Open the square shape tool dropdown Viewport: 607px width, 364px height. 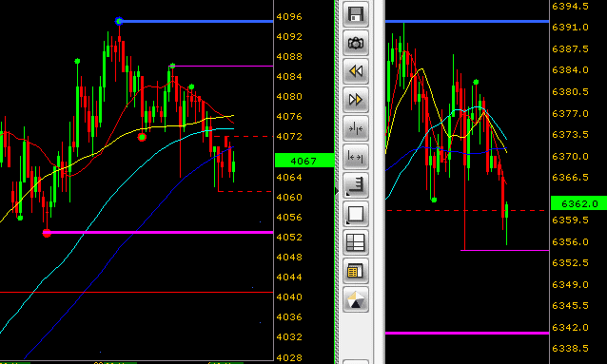tap(356, 214)
